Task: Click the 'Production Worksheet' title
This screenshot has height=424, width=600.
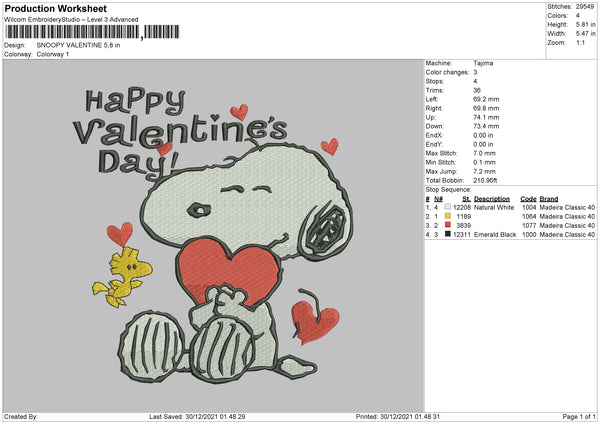Action: pyautogui.click(x=56, y=8)
